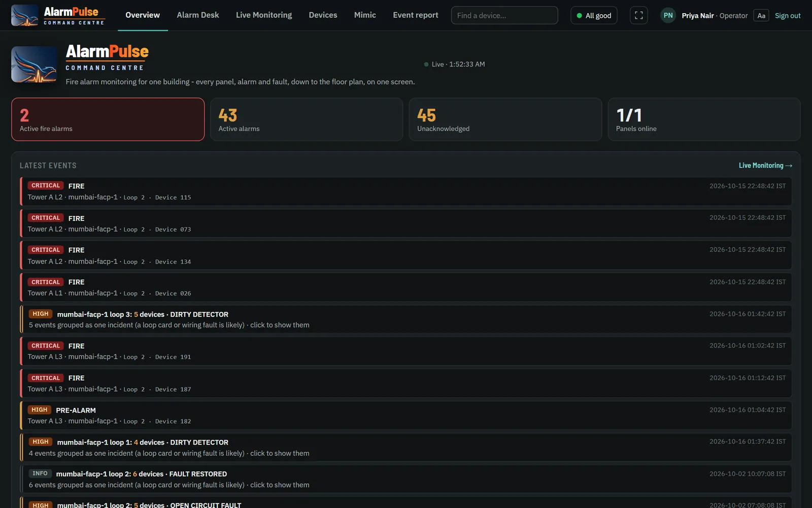Switch to the Alarm Desk tab

click(198, 15)
